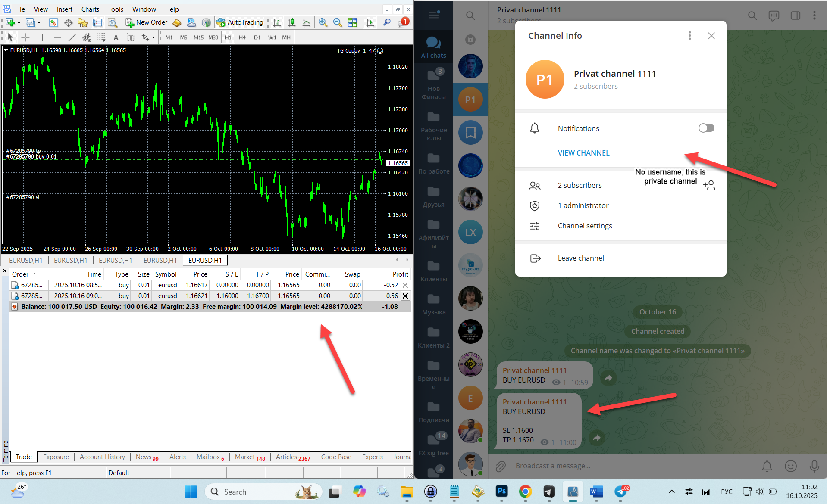Toggle channel Notifications switch
Viewport: 827px width, 504px height.
coord(706,128)
